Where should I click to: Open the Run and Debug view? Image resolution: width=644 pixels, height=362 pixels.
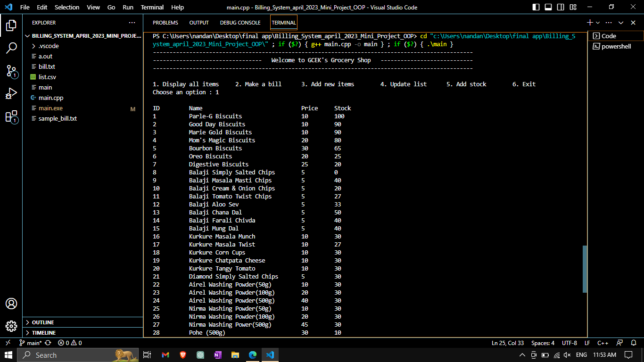(x=11, y=94)
